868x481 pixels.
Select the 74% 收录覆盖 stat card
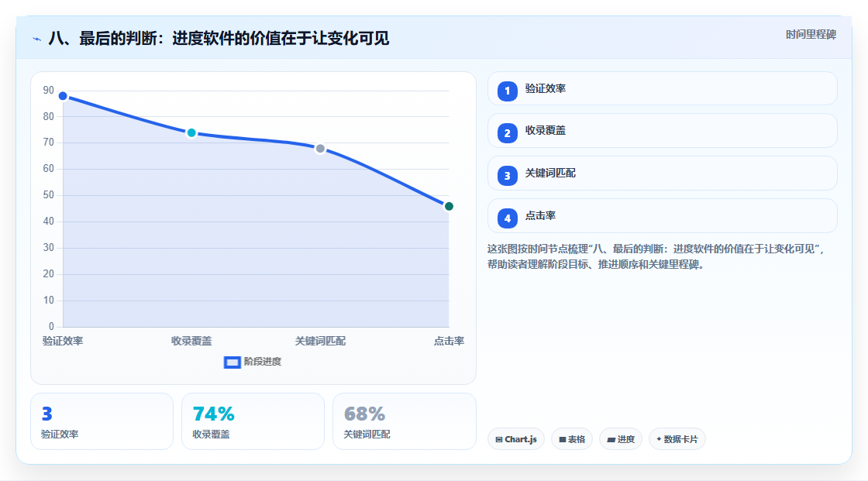pyautogui.click(x=253, y=421)
